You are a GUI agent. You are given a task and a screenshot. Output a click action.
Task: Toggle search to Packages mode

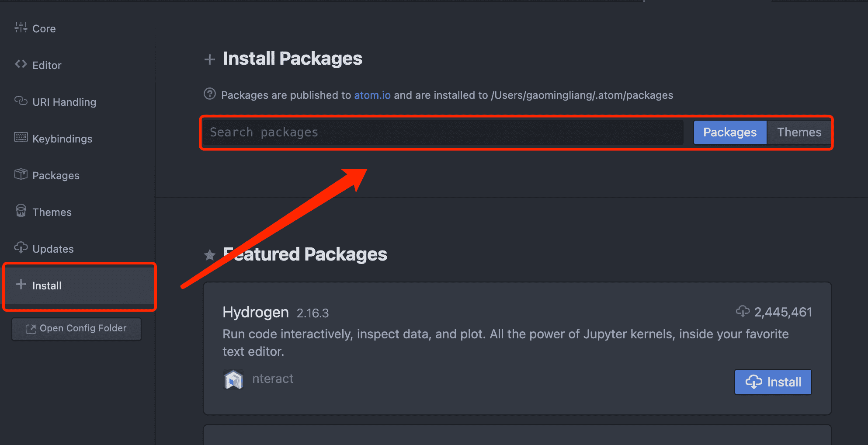(729, 132)
